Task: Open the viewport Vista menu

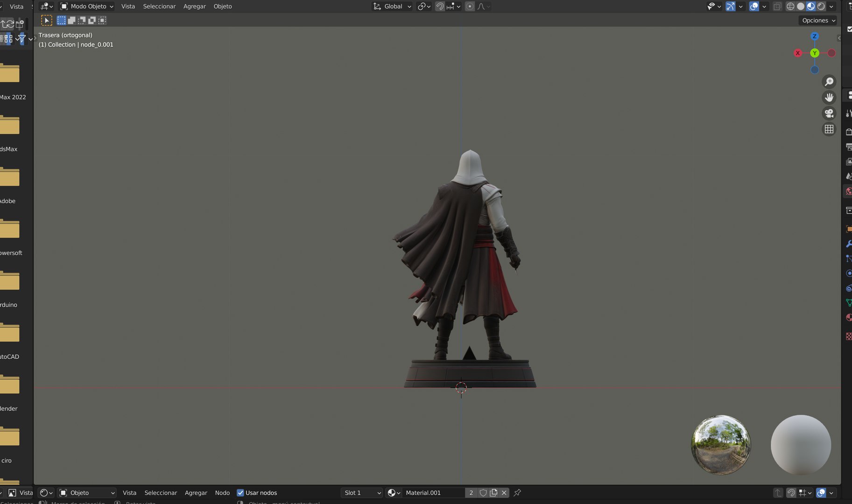Action: tap(128, 7)
